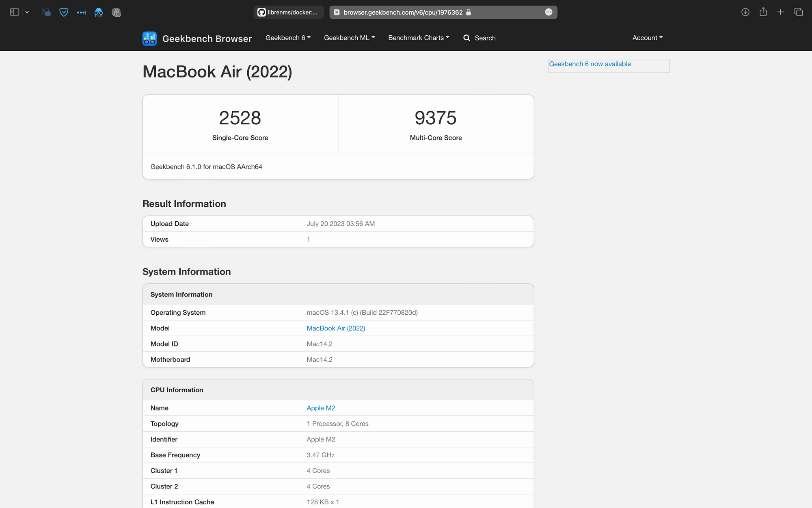The width and height of the screenshot is (812, 508).
Task: Click the share/download icon in browser toolbar
Action: (763, 12)
